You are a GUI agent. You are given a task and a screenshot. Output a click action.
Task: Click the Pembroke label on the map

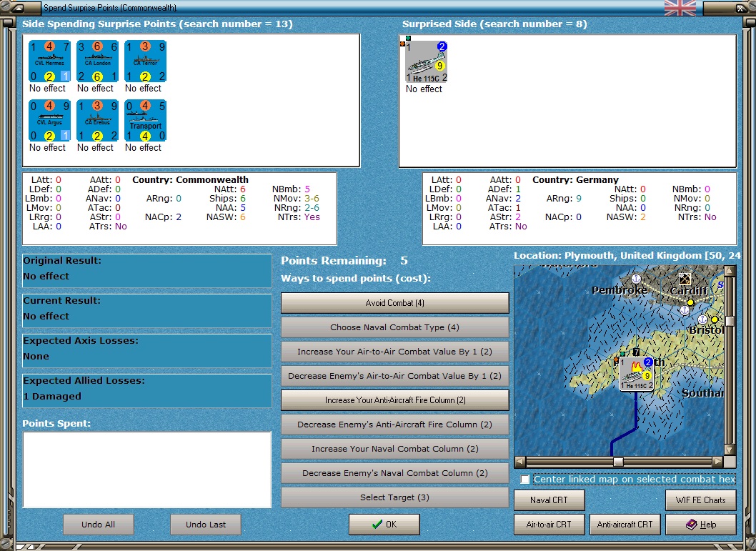click(620, 290)
